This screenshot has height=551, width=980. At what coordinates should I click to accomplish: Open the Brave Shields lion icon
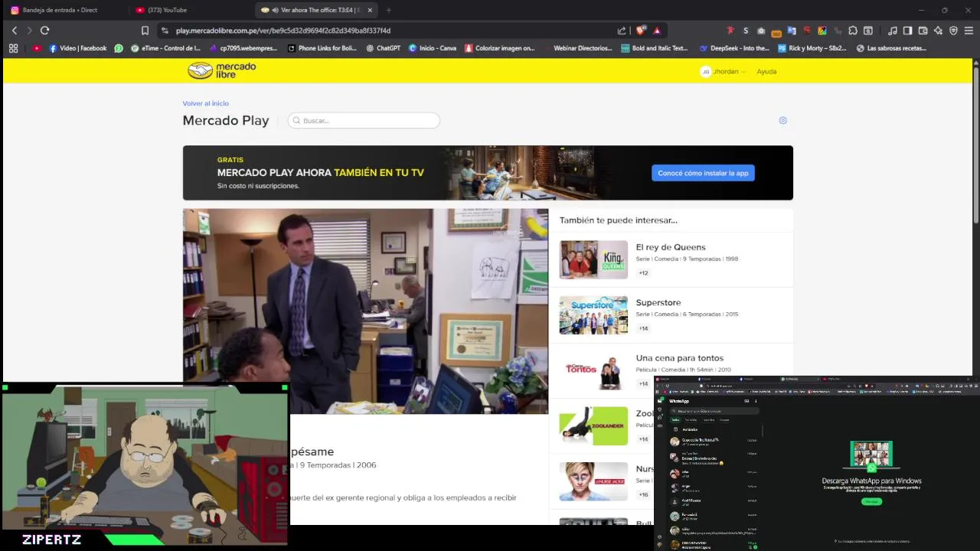[x=641, y=31]
